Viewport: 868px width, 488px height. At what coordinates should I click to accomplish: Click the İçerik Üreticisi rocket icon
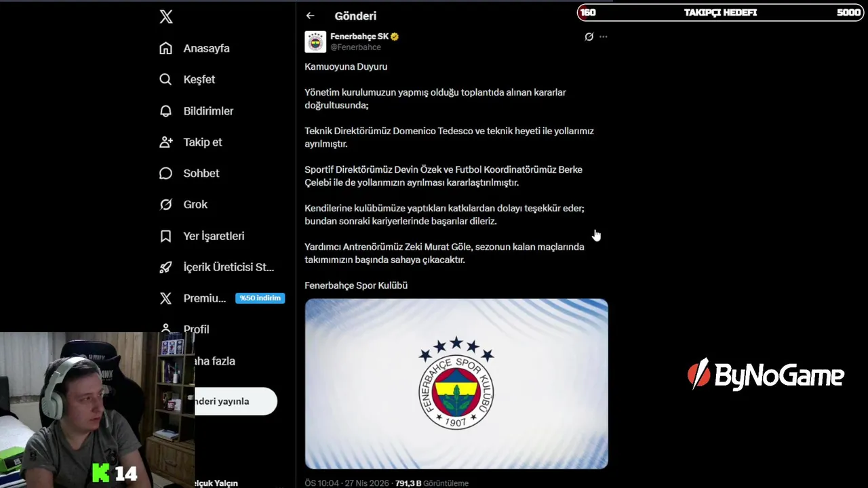pyautogui.click(x=165, y=267)
